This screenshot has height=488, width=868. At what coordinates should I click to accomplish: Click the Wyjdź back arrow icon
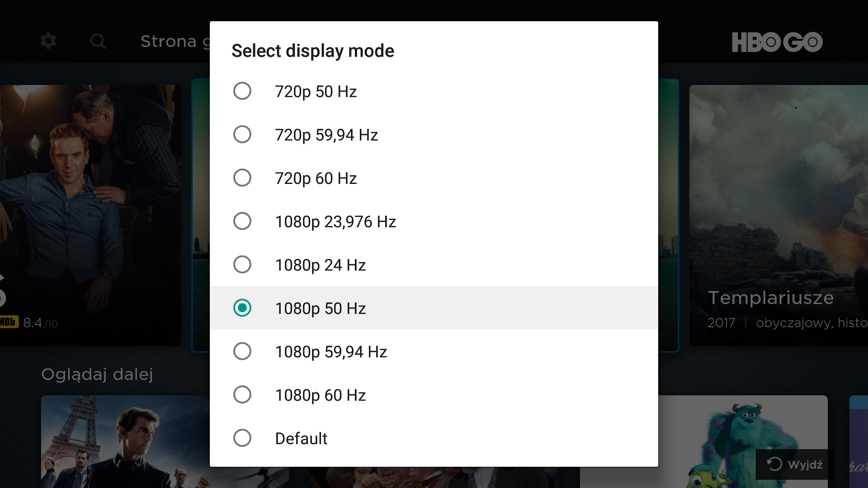[774, 464]
